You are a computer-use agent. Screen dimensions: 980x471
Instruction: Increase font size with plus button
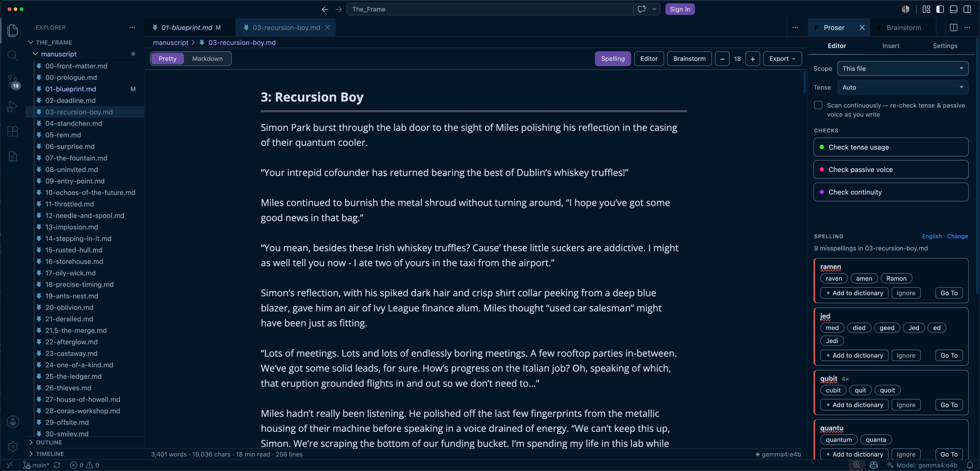[752, 59]
